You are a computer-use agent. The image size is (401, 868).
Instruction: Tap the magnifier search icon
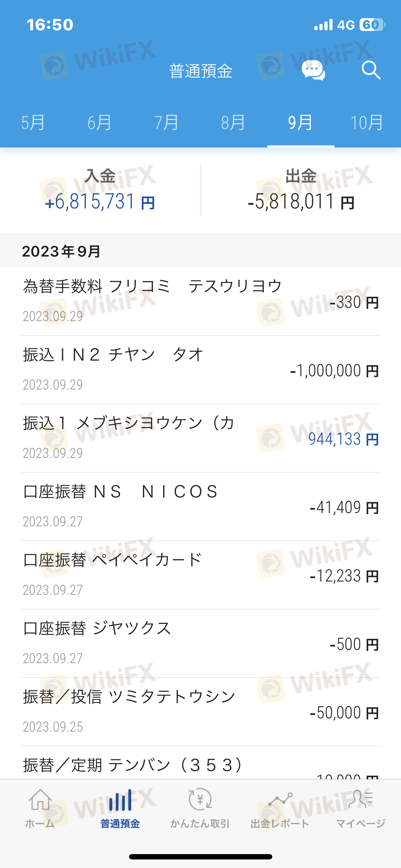point(371,70)
